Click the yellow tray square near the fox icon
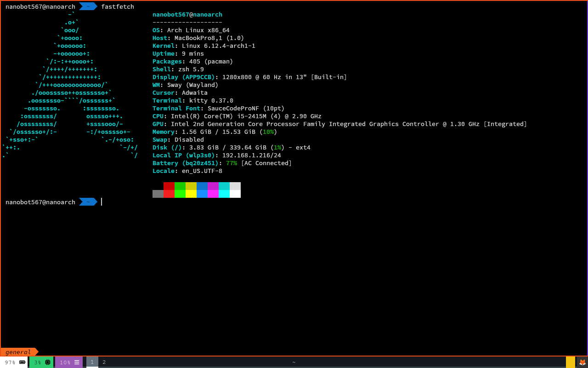Image resolution: width=588 pixels, height=368 pixels. (571, 362)
